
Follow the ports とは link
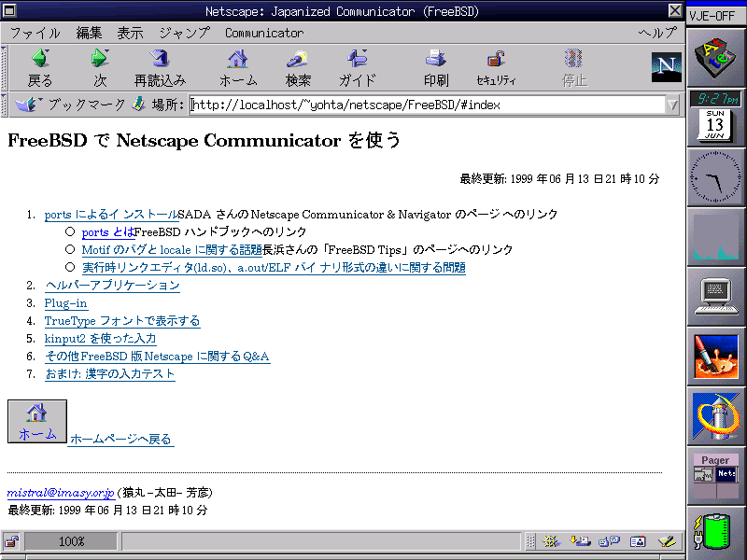pyautogui.click(x=108, y=231)
